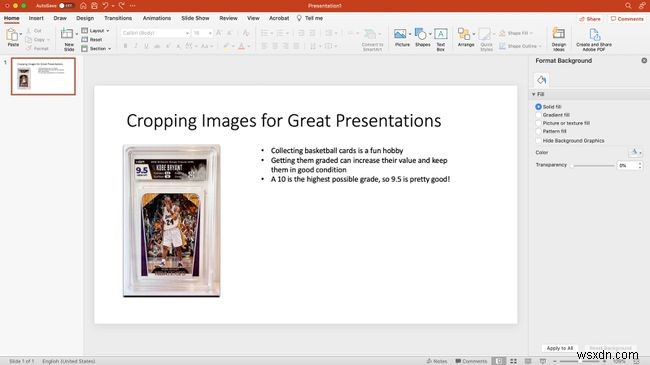Open the Layout dropdown
The width and height of the screenshot is (650, 365).
[x=95, y=31]
